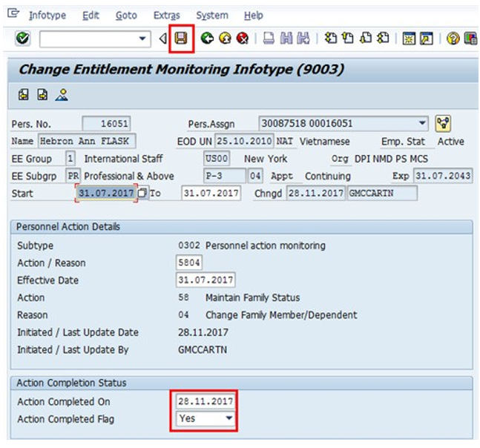Click the grade field P-3

coord(225,176)
